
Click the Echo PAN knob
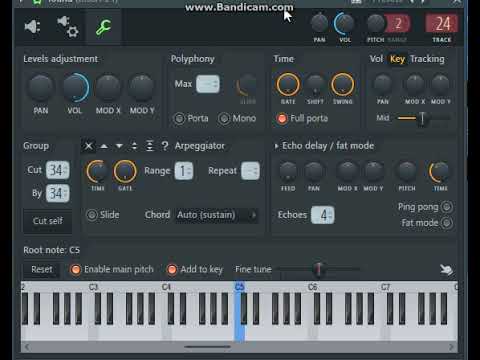(x=314, y=171)
